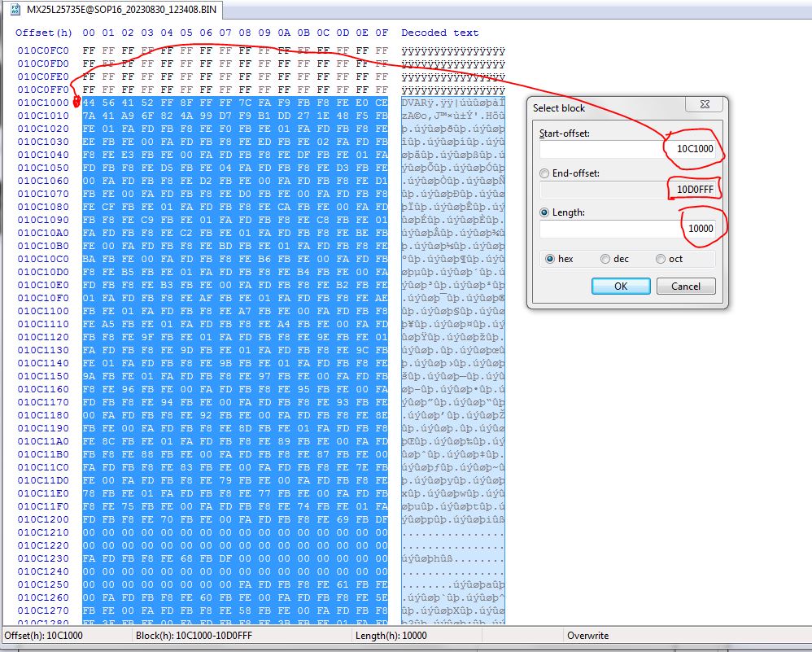The width and height of the screenshot is (812, 652).
Task: Click offset row 010C1200
Action: [43, 519]
